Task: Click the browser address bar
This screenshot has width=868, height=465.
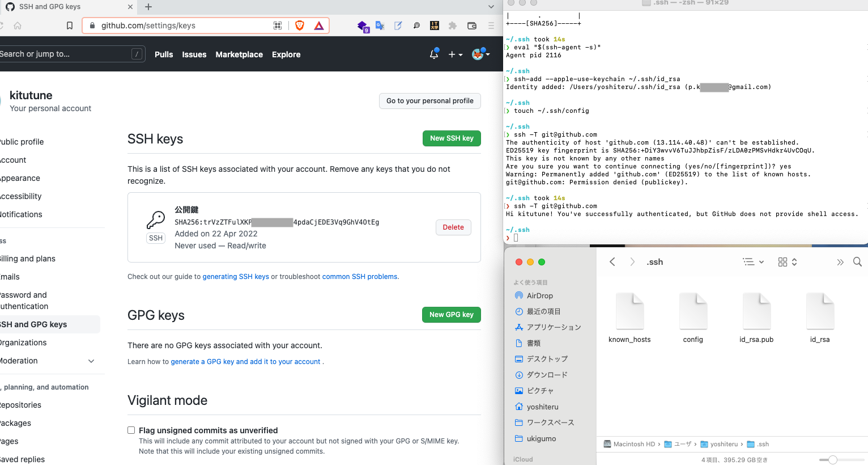Action: pyautogui.click(x=170, y=26)
